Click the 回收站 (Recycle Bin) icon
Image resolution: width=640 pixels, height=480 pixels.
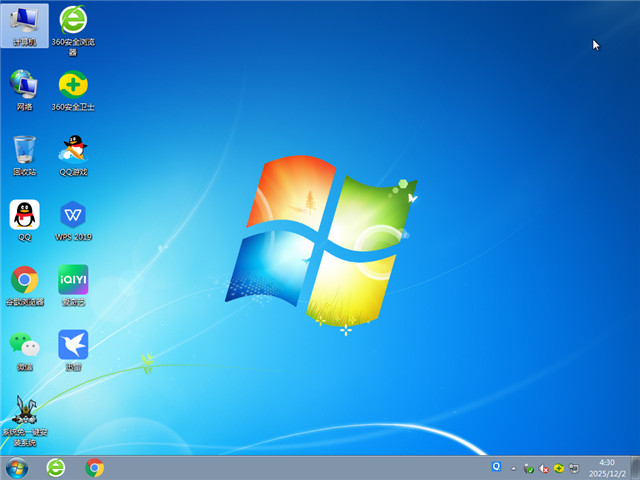(24, 150)
